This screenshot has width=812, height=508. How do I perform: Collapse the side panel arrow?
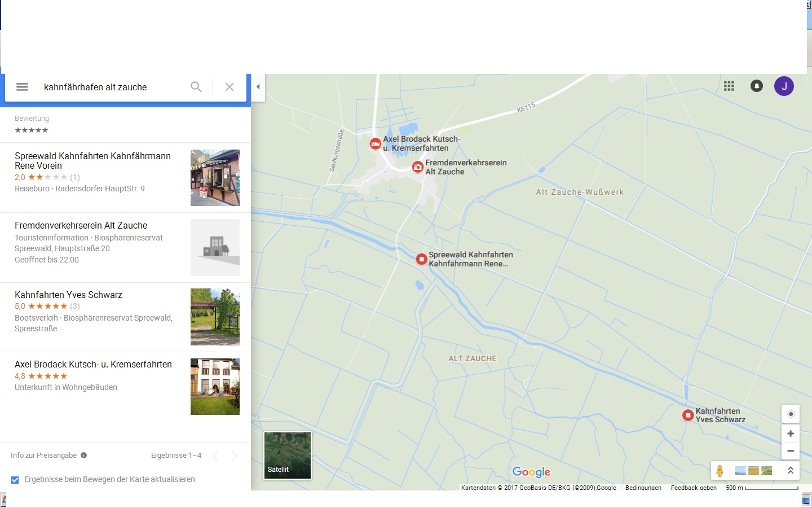(x=258, y=87)
